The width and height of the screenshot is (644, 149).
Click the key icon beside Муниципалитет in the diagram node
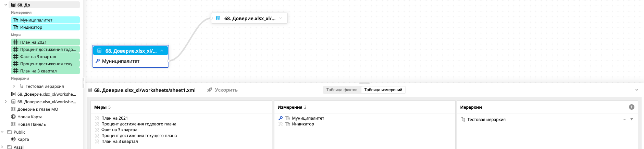(x=98, y=61)
